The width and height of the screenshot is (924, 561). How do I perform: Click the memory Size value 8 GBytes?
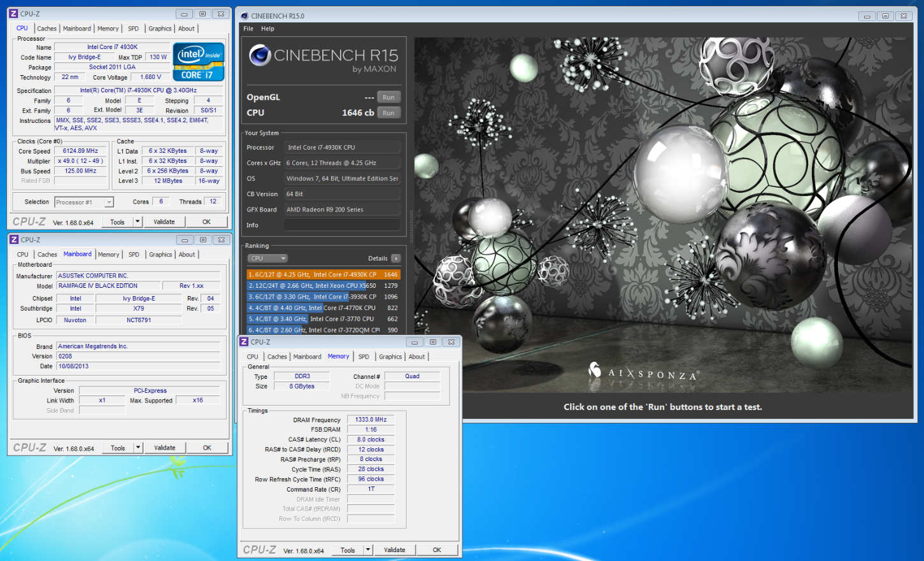pos(302,386)
